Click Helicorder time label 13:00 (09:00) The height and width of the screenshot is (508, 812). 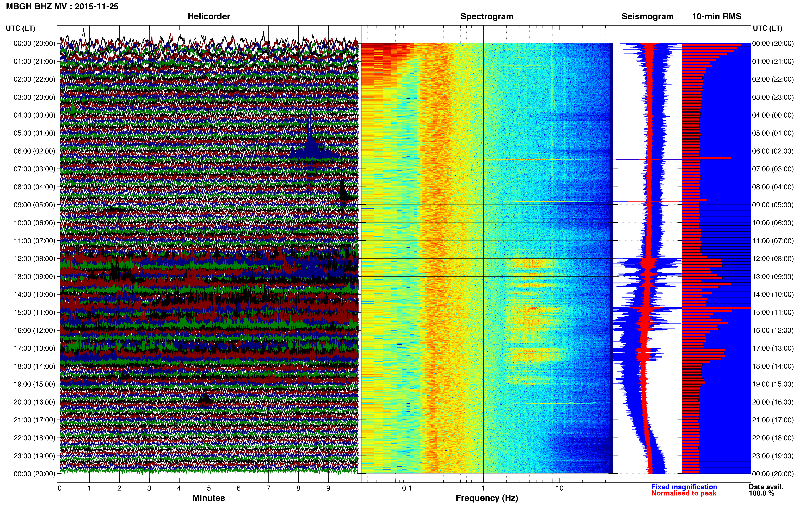point(34,277)
